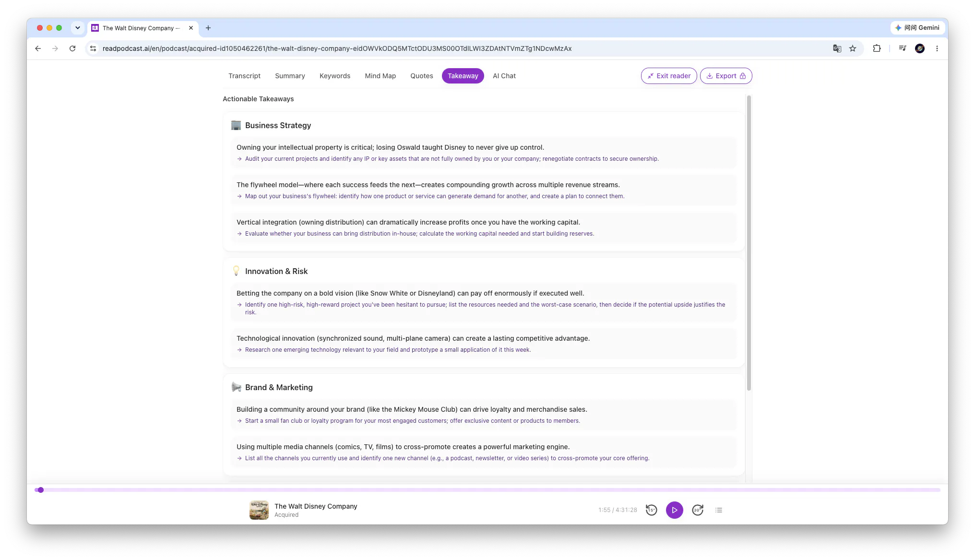Switch to the Summary tab
This screenshot has width=975, height=560.
290,76
